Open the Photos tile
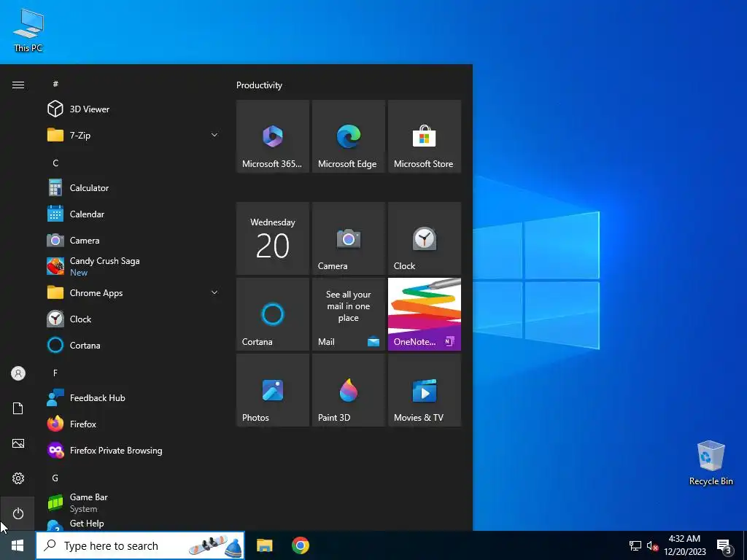 click(x=273, y=390)
